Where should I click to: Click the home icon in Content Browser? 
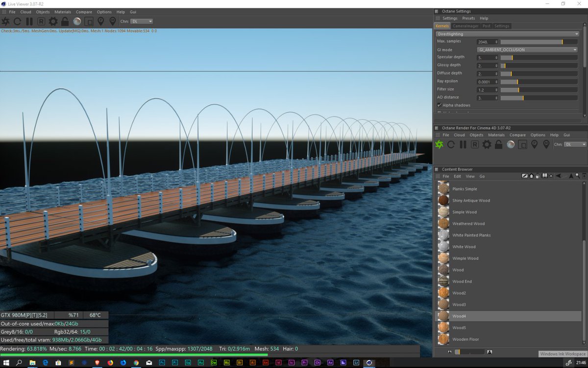coord(531,176)
